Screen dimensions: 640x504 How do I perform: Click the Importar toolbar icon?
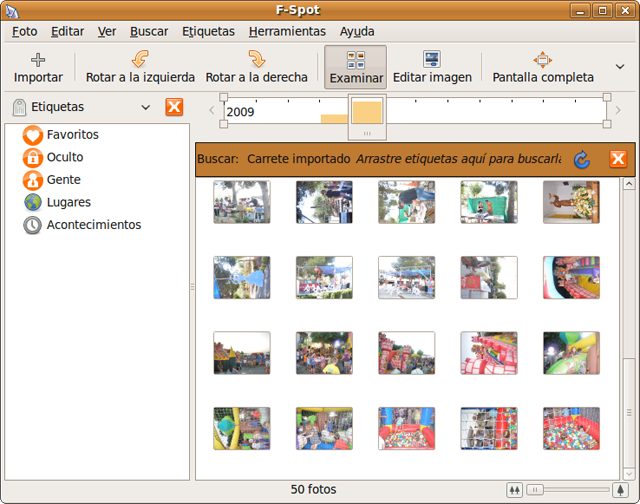[x=38, y=67]
